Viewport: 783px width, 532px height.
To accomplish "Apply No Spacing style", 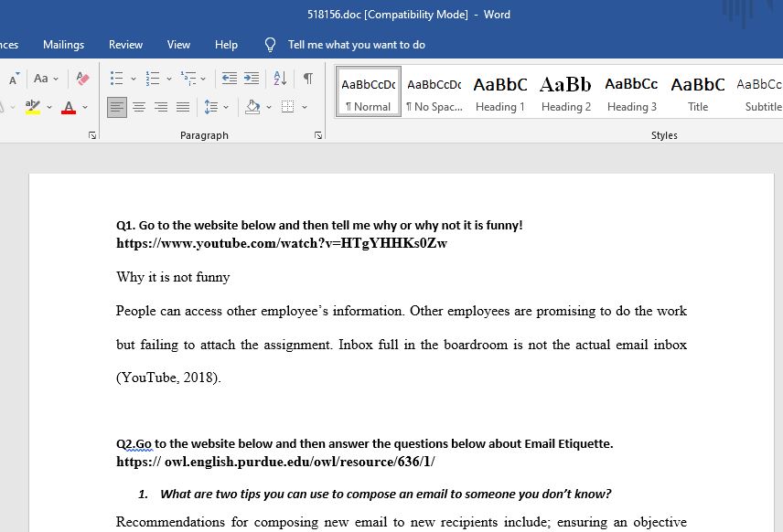I will 434,91.
